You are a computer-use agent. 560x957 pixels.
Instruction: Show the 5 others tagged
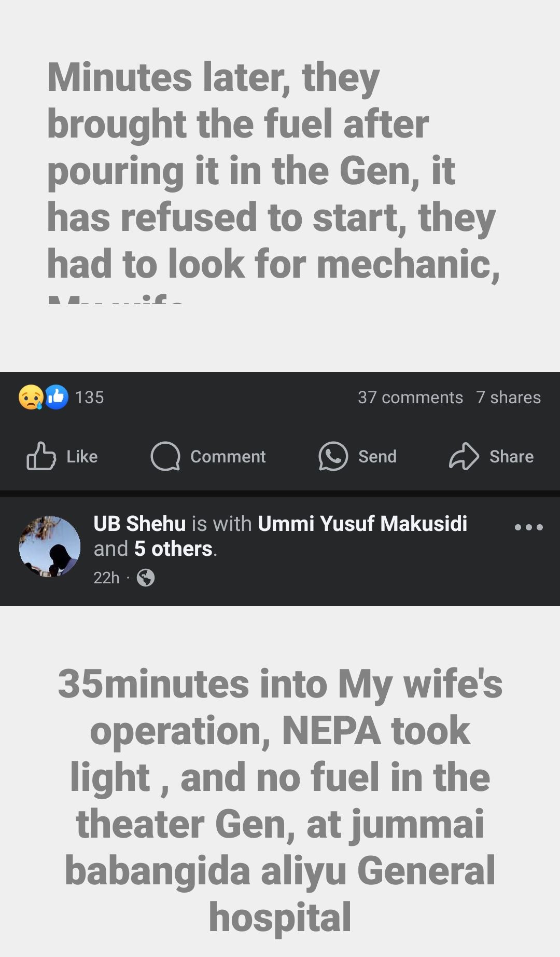(173, 549)
